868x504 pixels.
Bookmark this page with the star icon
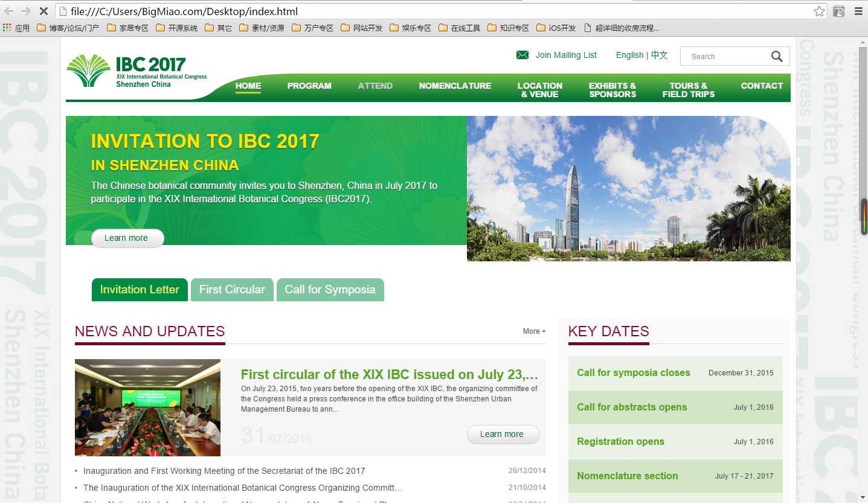click(818, 11)
